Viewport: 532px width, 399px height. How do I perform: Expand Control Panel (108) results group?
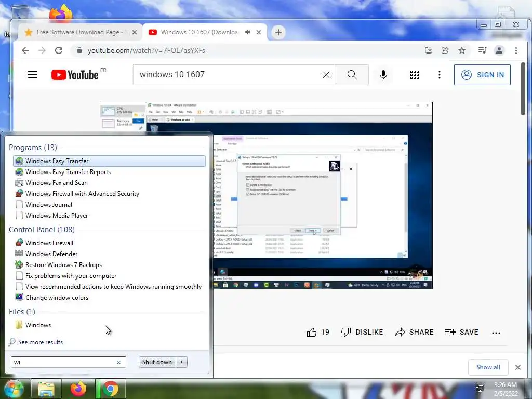pyautogui.click(x=42, y=229)
